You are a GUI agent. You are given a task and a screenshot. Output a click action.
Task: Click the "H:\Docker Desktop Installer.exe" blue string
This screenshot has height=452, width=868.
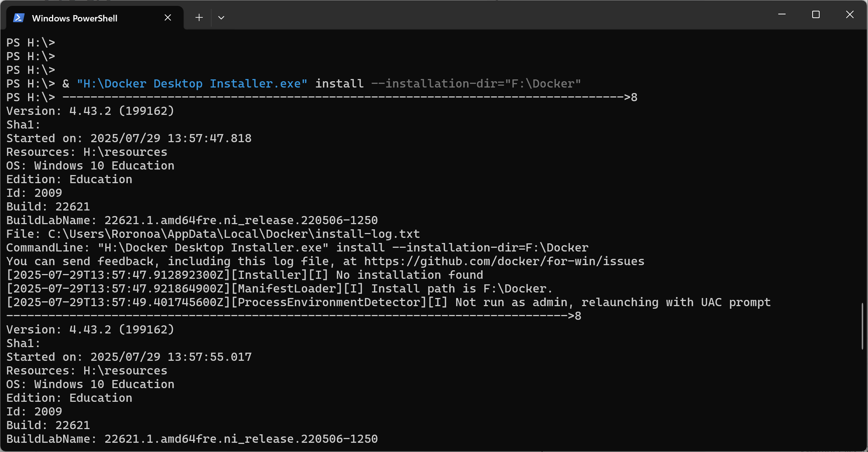click(192, 83)
